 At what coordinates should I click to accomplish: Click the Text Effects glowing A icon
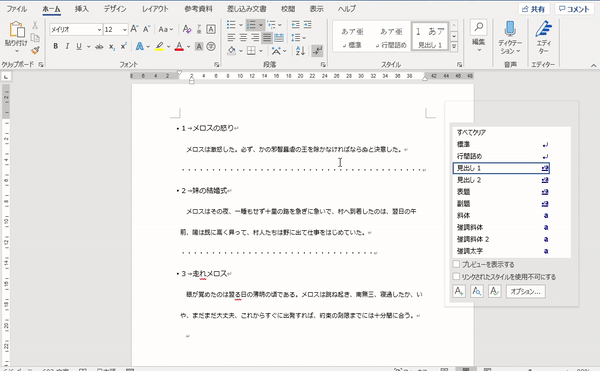click(140, 47)
